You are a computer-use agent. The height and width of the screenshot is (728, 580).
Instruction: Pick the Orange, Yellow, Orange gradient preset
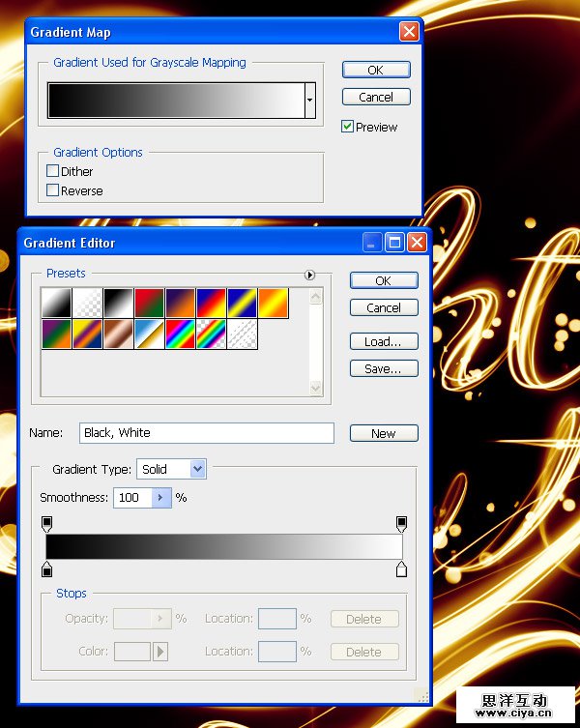pos(272,304)
